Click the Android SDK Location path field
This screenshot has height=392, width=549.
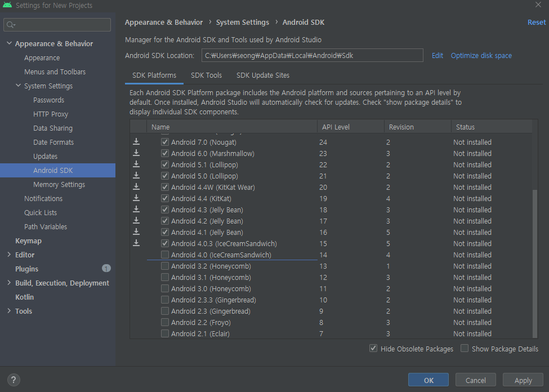point(313,55)
